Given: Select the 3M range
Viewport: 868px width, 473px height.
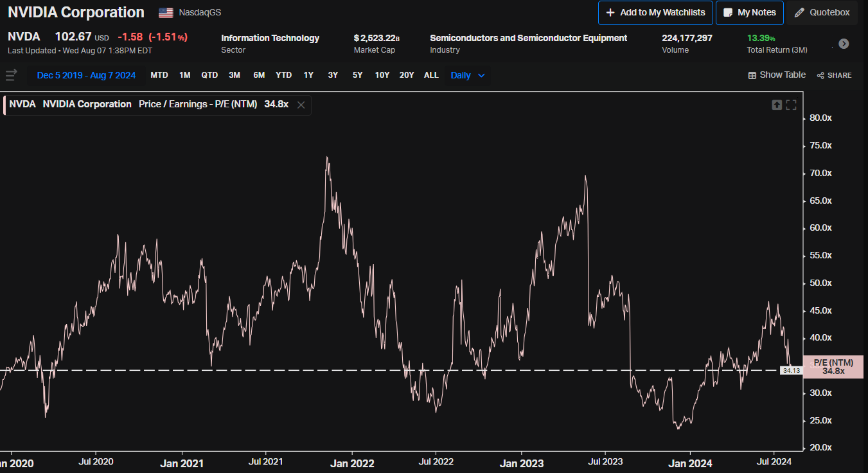Looking at the screenshot, I should point(235,75).
